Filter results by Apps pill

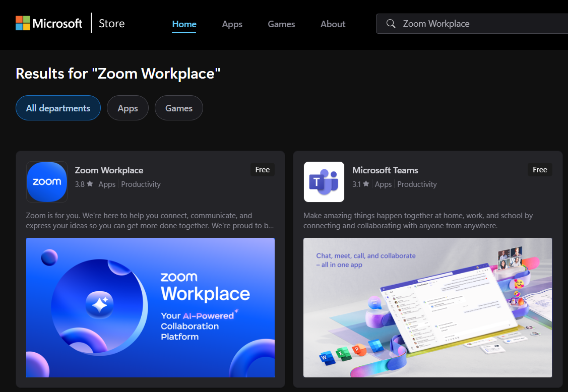coord(128,108)
